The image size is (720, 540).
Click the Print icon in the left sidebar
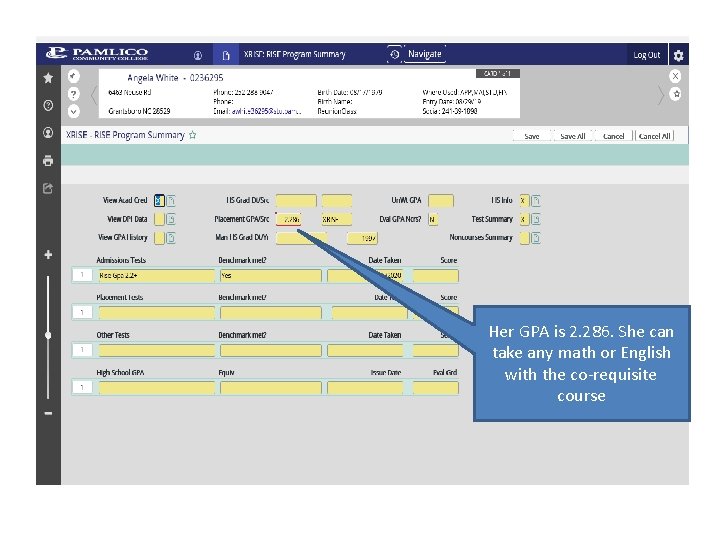pos(48,161)
